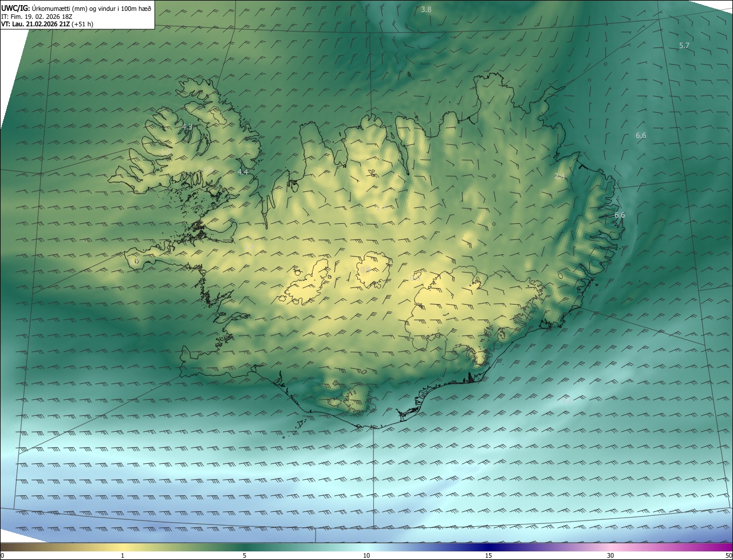Image resolution: width=733 pixels, height=560 pixels.
Task: Click the colorbar tick label 5
Action: click(245, 555)
